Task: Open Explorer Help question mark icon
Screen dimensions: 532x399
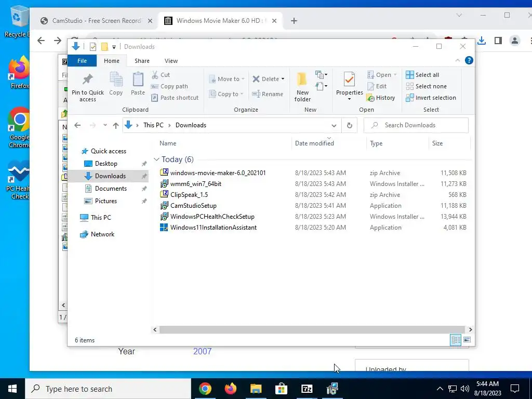Action: pos(469,60)
